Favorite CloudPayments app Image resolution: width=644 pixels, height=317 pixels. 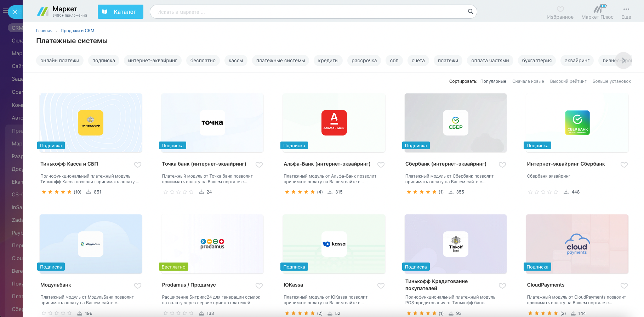(624, 286)
